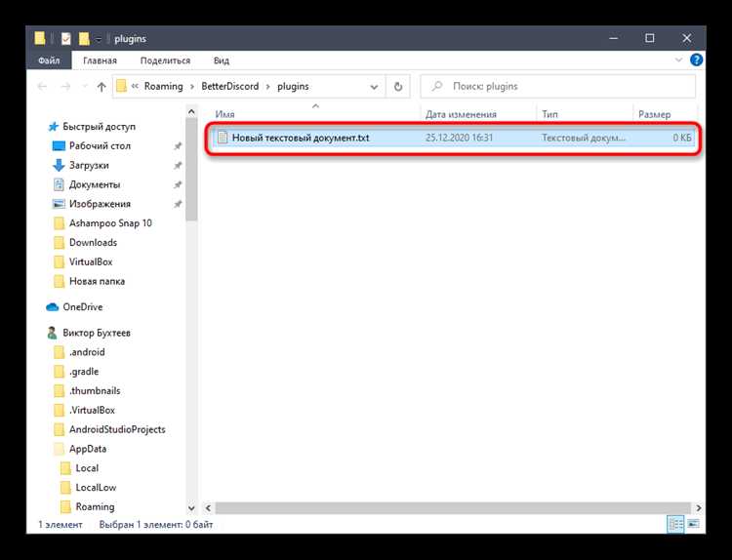
Task: Switch to large icons view in status bar
Action: click(694, 525)
